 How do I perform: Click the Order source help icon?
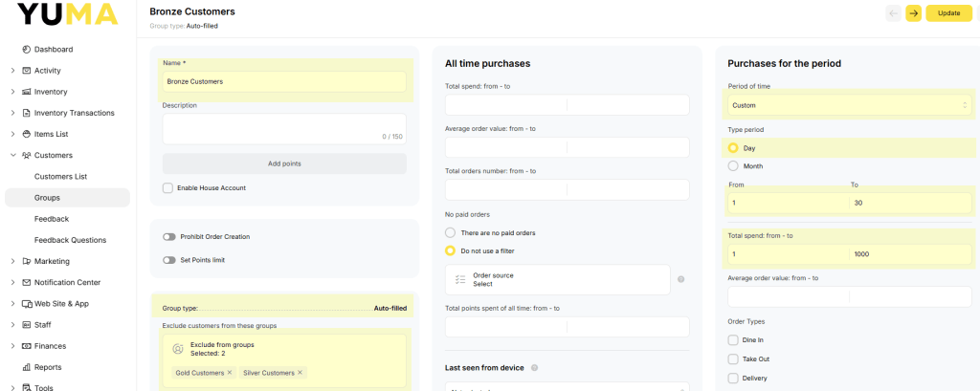[680, 279]
